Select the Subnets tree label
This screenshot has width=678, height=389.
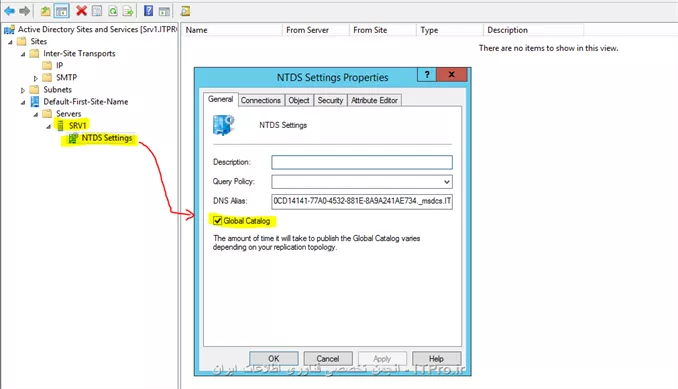(58, 89)
